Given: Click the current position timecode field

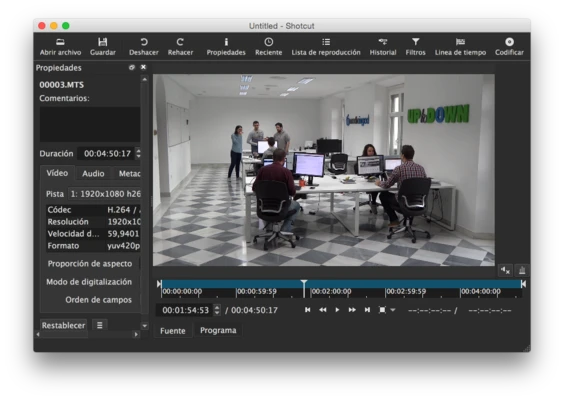Looking at the screenshot, I should coord(185,310).
